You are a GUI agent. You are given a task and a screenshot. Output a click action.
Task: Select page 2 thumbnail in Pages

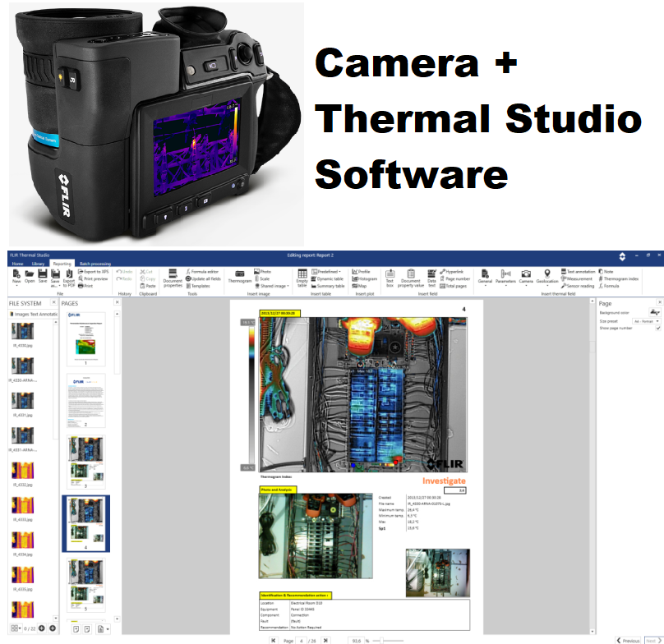pyautogui.click(x=86, y=400)
